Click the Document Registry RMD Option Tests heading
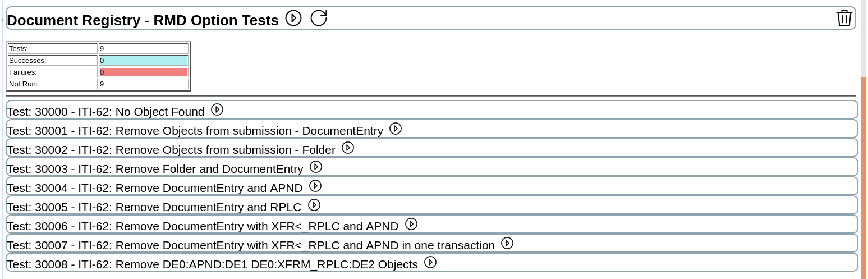The height and width of the screenshot is (279, 868). pos(143,21)
